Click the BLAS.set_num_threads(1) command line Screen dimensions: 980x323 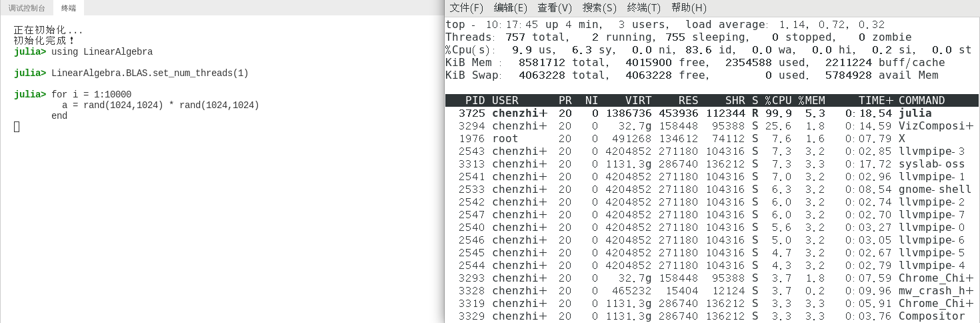149,73
